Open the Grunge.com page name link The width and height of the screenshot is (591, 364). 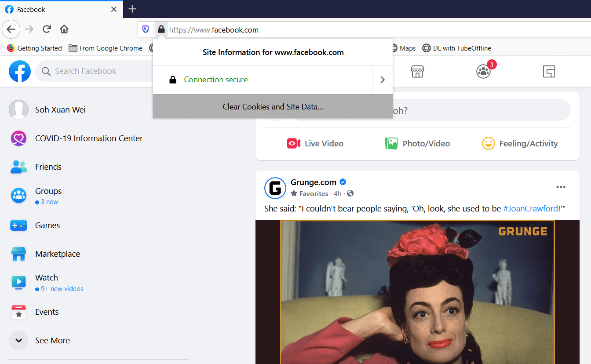[x=314, y=182]
